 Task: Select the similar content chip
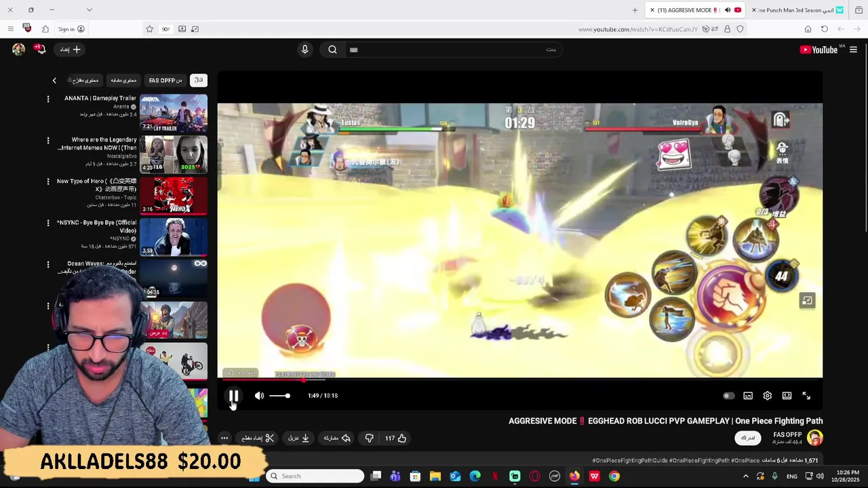[x=123, y=80]
